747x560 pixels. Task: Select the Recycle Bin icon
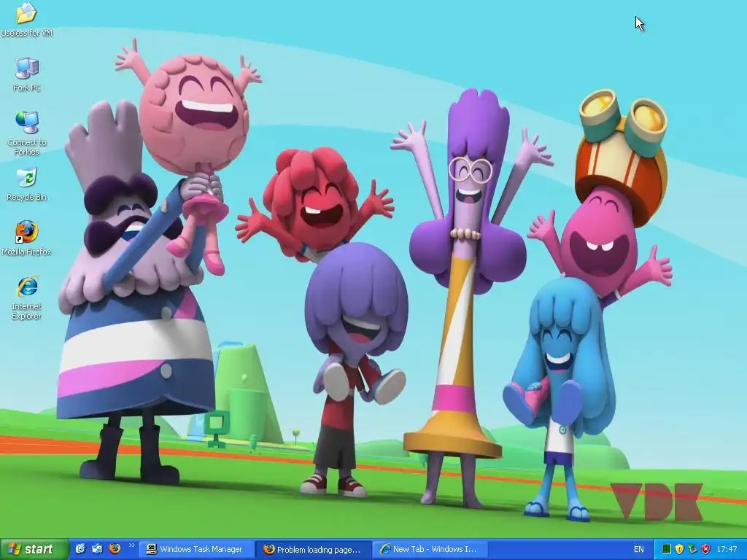click(x=27, y=184)
